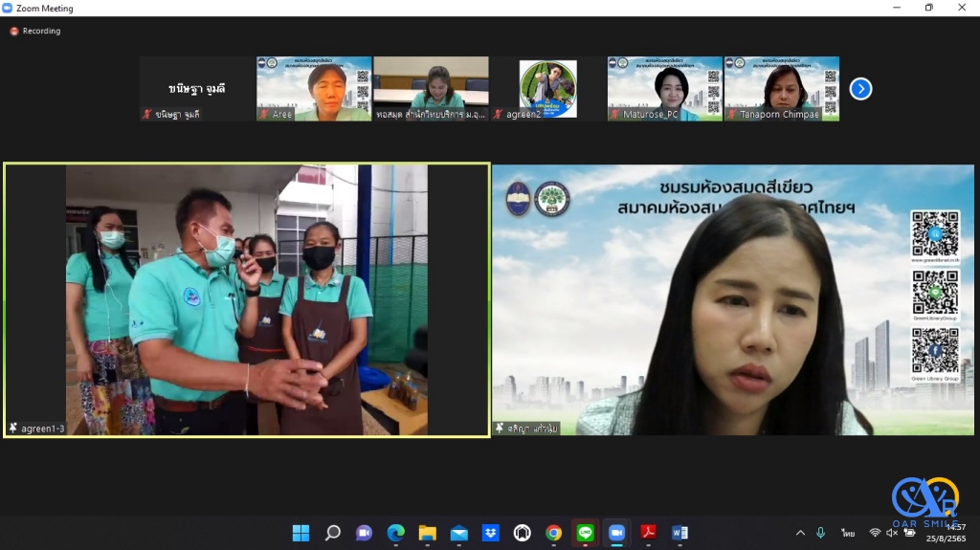Switch to LINE app on taskbar

click(585, 533)
